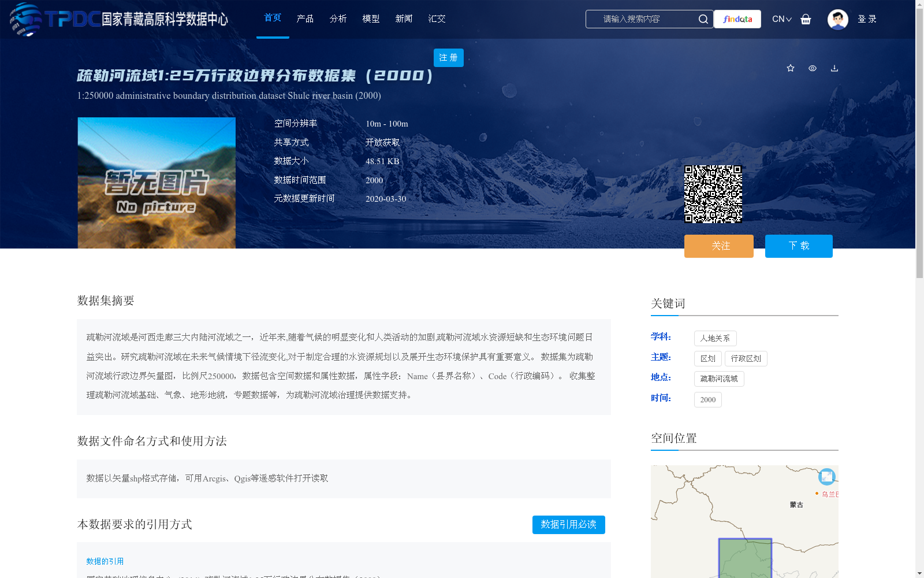Click the user avatar icon
Viewport: 924px width, 578px height.
coord(837,19)
